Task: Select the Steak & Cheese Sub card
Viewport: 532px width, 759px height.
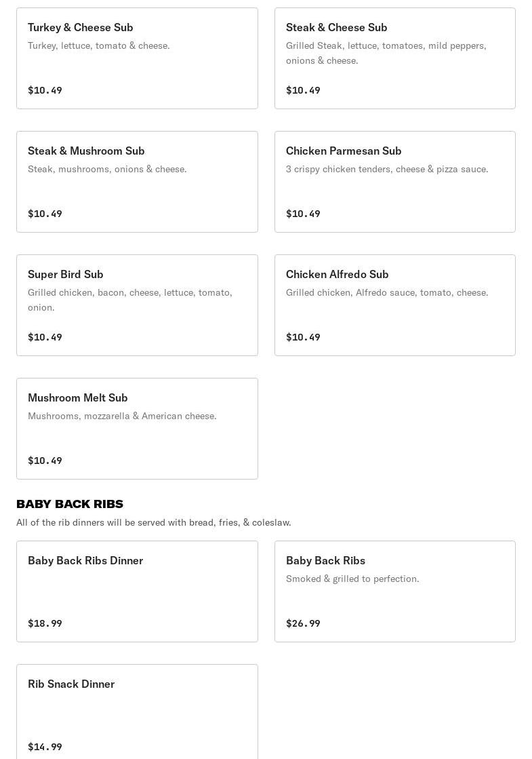Action: (x=394, y=58)
